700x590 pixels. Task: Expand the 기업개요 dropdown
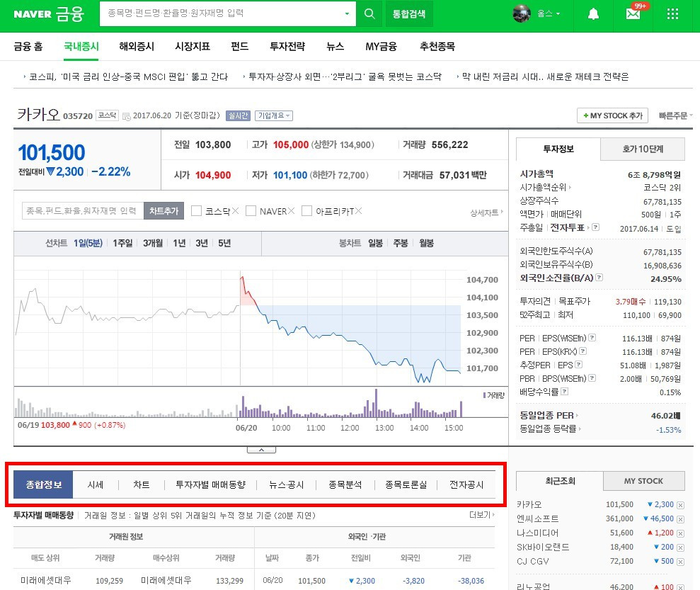click(x=274, y=115)
